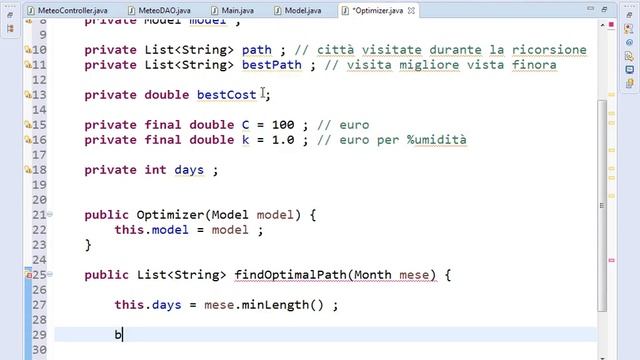The image size is (640, 360).
Task: Restore the left minimized view stack
Action: pos(10,15)
